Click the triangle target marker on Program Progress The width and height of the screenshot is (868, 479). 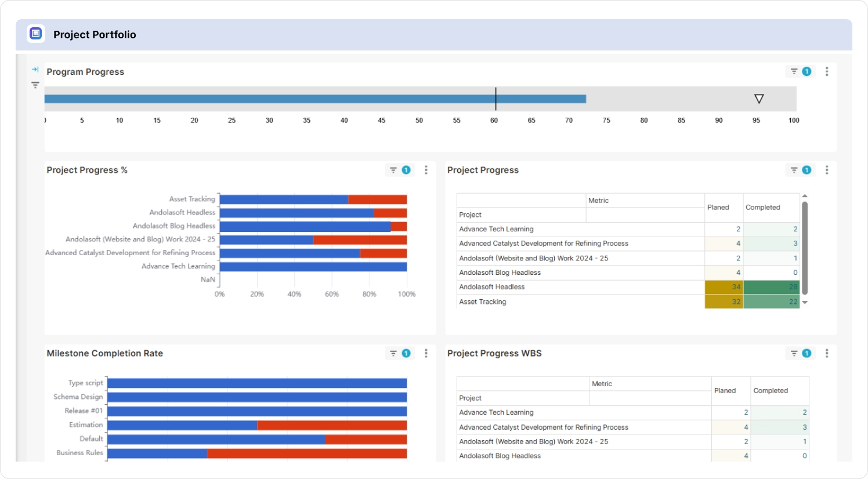coord(759,99)
